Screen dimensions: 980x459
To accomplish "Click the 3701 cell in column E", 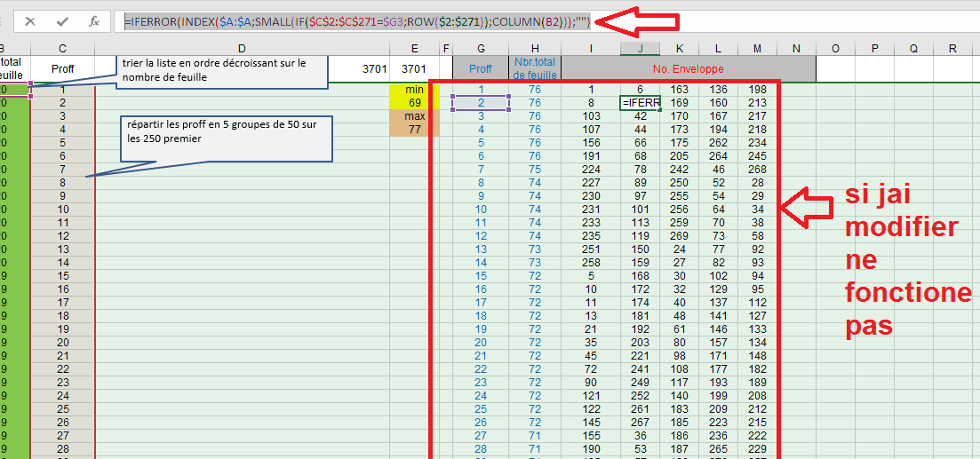I will [414, 68].
